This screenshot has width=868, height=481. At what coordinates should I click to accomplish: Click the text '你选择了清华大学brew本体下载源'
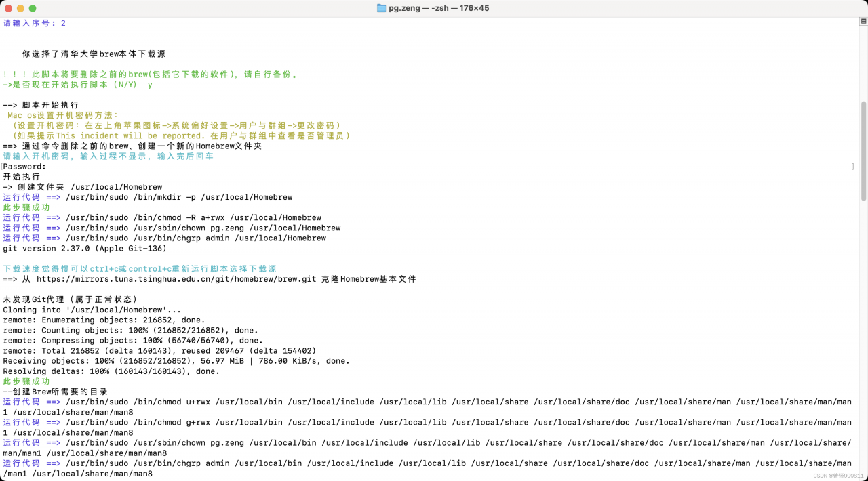coord(94,54)
